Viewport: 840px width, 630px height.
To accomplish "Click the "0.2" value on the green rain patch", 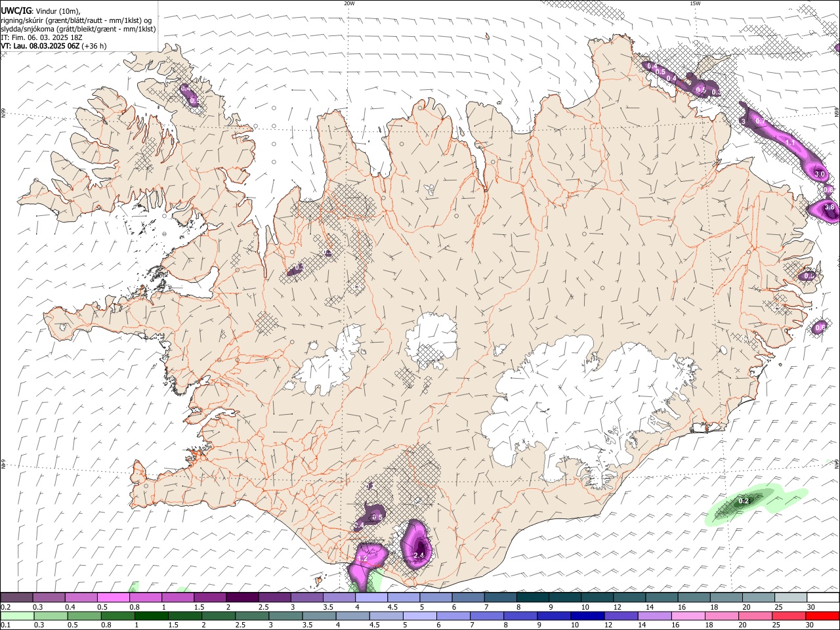I will 744,501.
